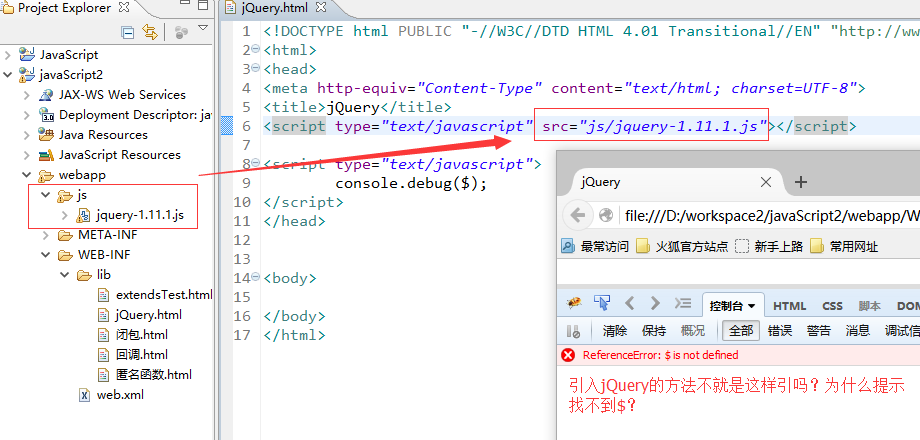
Task: Toggle Link with Editor arrows icon
Action: click(150, 32)
